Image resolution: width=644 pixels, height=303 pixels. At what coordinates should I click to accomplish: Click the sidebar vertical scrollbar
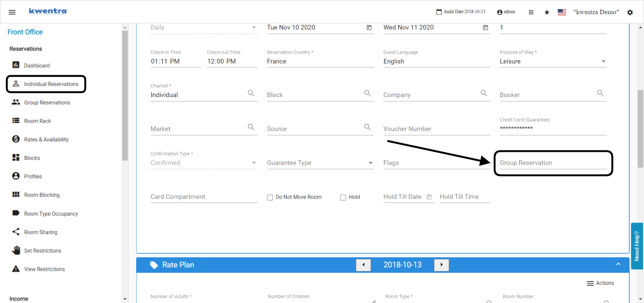click(x=125, y=96)
